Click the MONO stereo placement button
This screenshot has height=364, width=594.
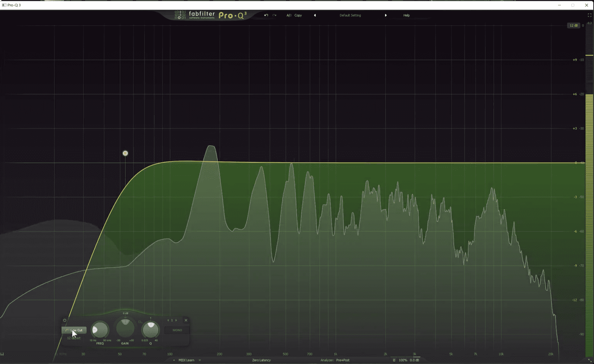[177, 330]
